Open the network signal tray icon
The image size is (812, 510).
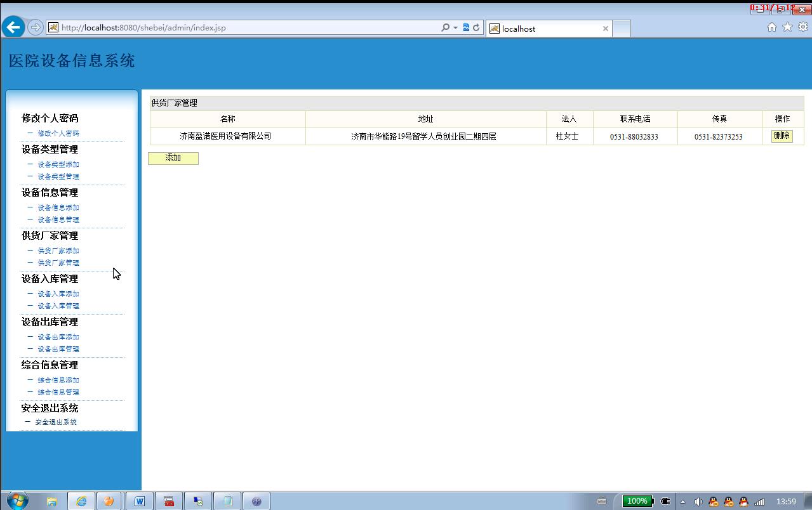[759, 501]
